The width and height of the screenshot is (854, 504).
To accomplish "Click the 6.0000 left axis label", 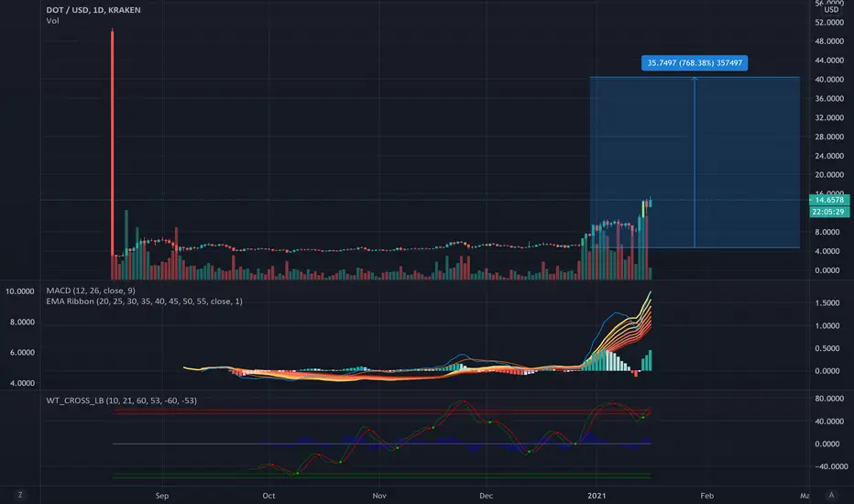I will pyautogui.click(x=22, y=353).
